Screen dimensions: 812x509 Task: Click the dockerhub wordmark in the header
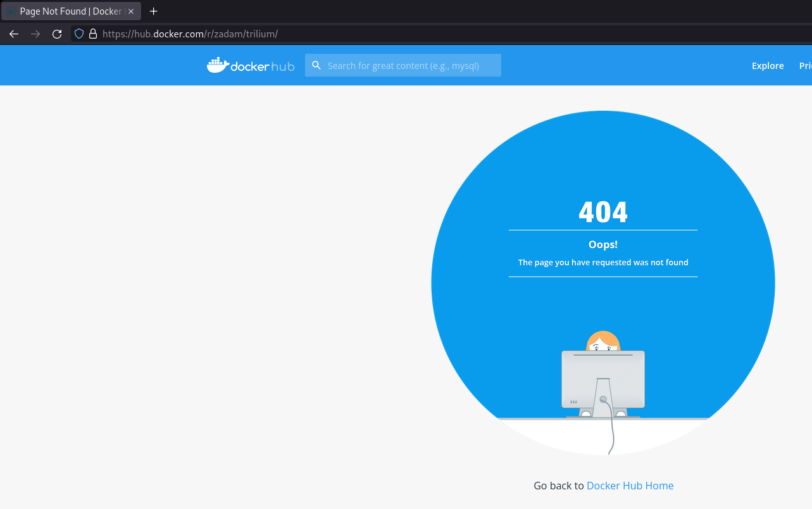pos(261,65)
